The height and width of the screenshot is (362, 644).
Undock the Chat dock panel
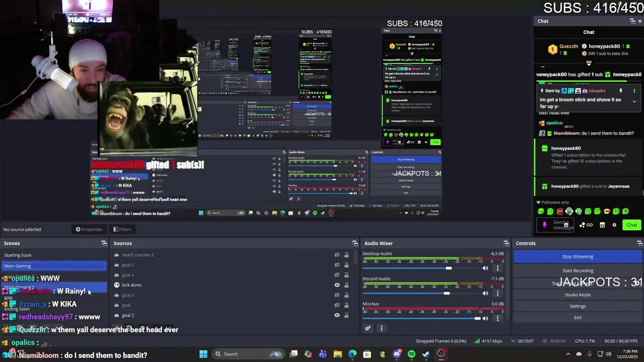point(632,21)
